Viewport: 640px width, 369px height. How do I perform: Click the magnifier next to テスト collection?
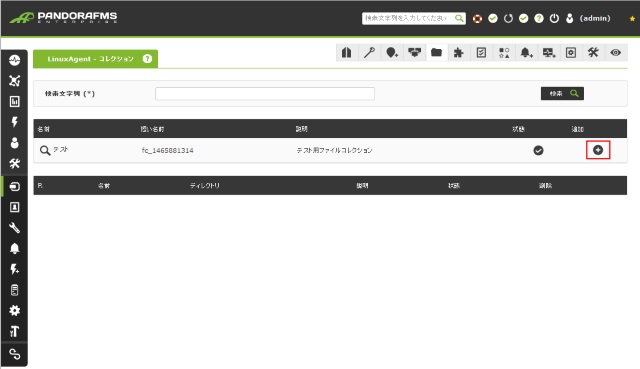45,150
